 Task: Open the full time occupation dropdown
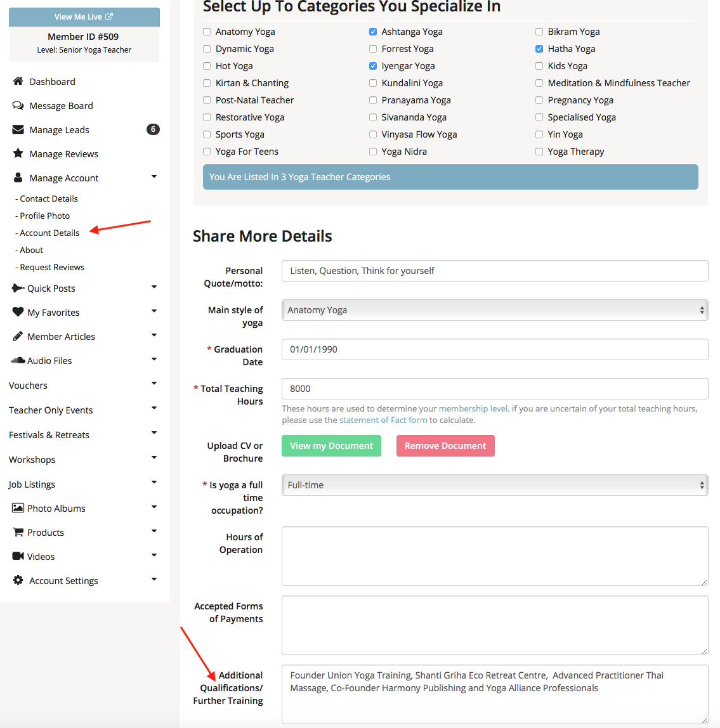(494, 485)
